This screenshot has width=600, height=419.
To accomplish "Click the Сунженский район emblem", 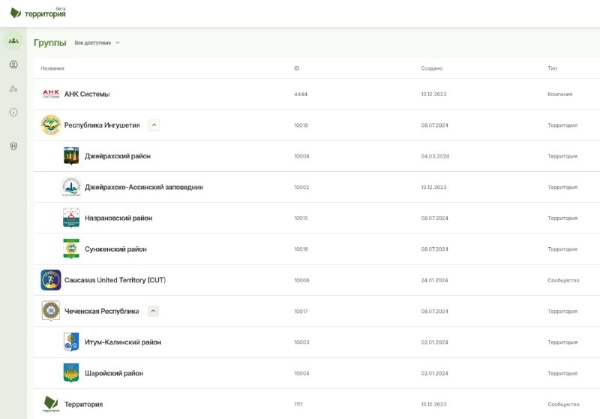I will pyautogui.click(x=71, y=249).
